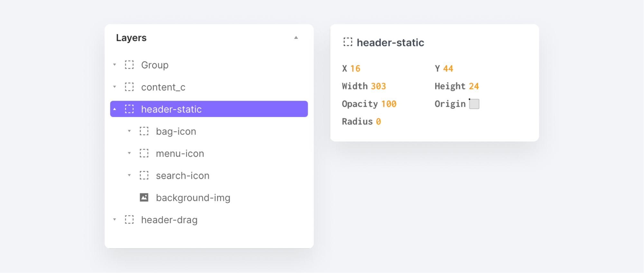
Task: Click the image icon beside background-img layer
Action: pyautogui.click(x=144, y=197)
